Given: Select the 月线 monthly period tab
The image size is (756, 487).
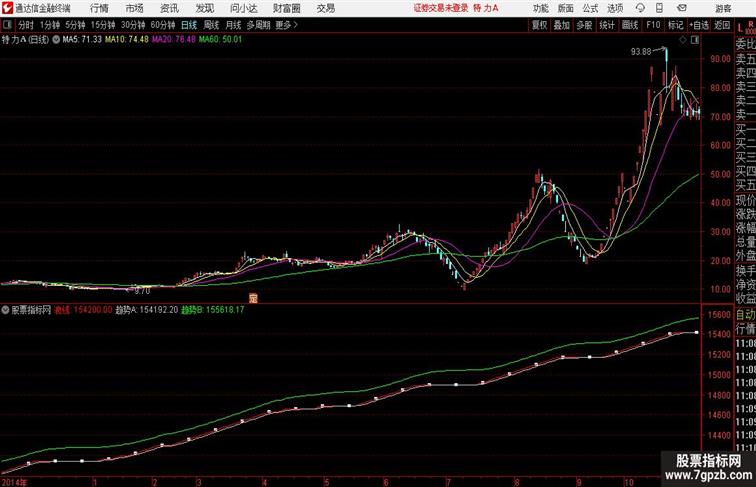Looking at the screenshot, I should point(233,25).
